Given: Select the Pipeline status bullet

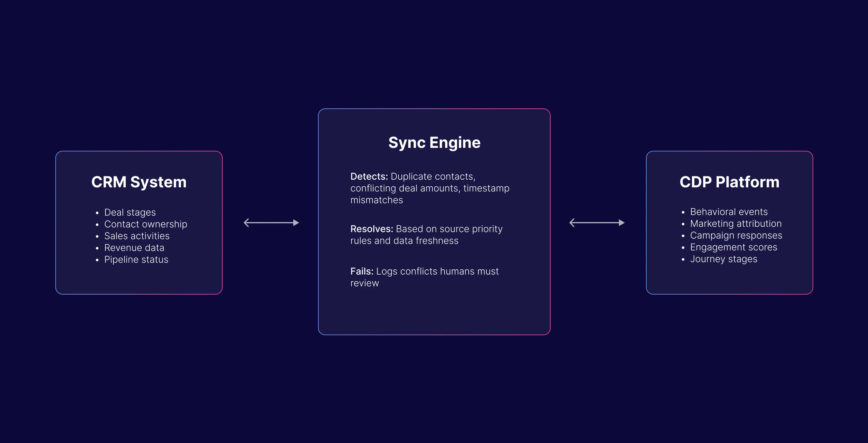Looking at the screenshot, I should coord(136,260).
